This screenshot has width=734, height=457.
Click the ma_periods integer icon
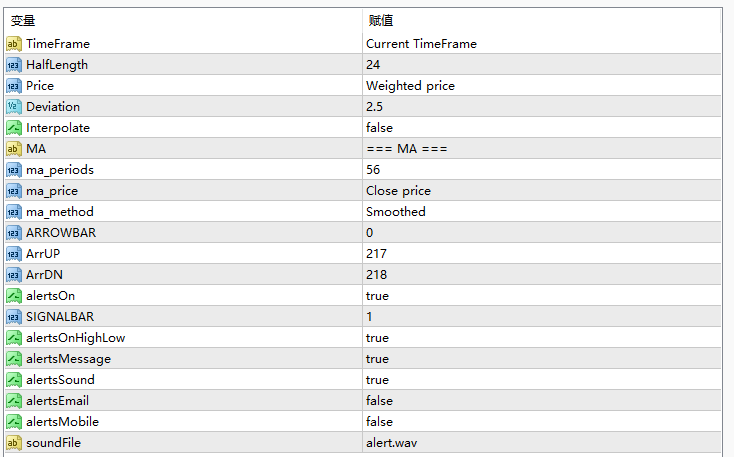13,170
